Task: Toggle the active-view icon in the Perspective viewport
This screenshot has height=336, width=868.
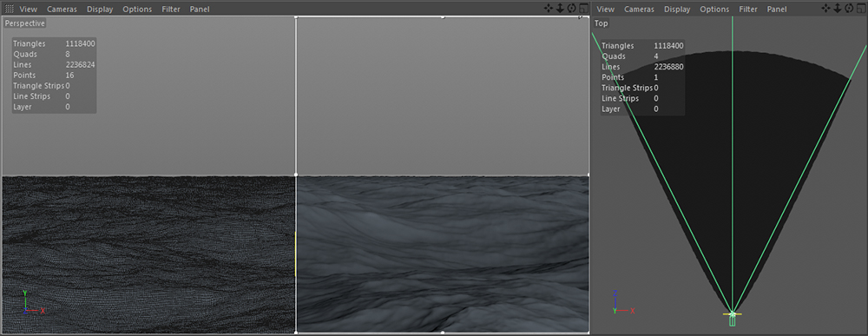Action: click(584, 9)
